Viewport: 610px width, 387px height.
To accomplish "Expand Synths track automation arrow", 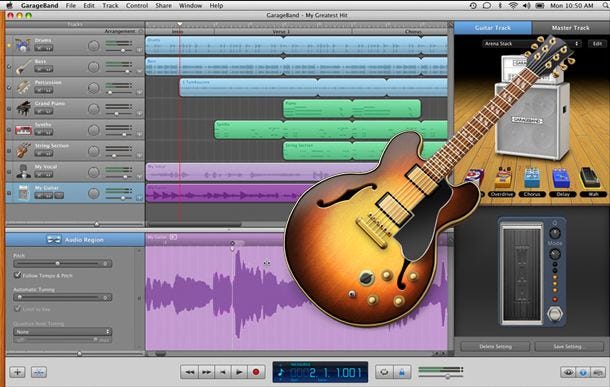I will (139, 134).
